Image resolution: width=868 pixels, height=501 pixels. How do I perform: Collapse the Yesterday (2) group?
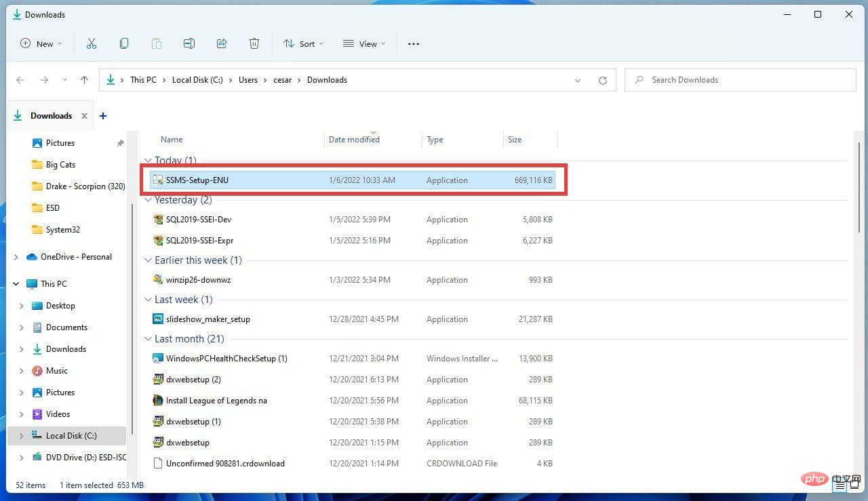click(x=148, y=201)
